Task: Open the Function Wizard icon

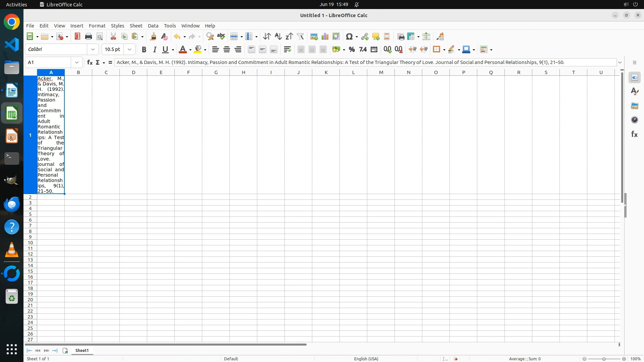Action: tap(90, 62)
